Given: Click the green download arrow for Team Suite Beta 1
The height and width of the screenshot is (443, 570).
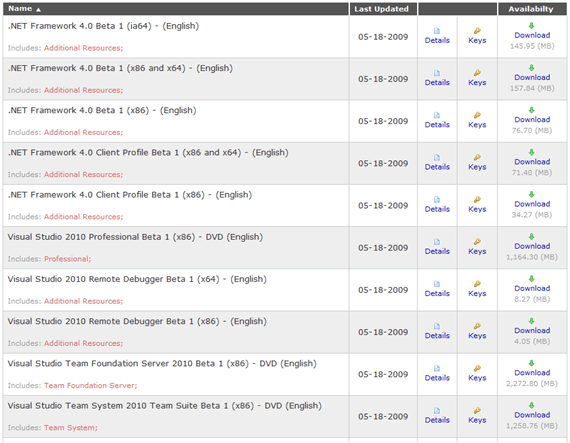Looking at the screenshot, I should pos(531,405).
